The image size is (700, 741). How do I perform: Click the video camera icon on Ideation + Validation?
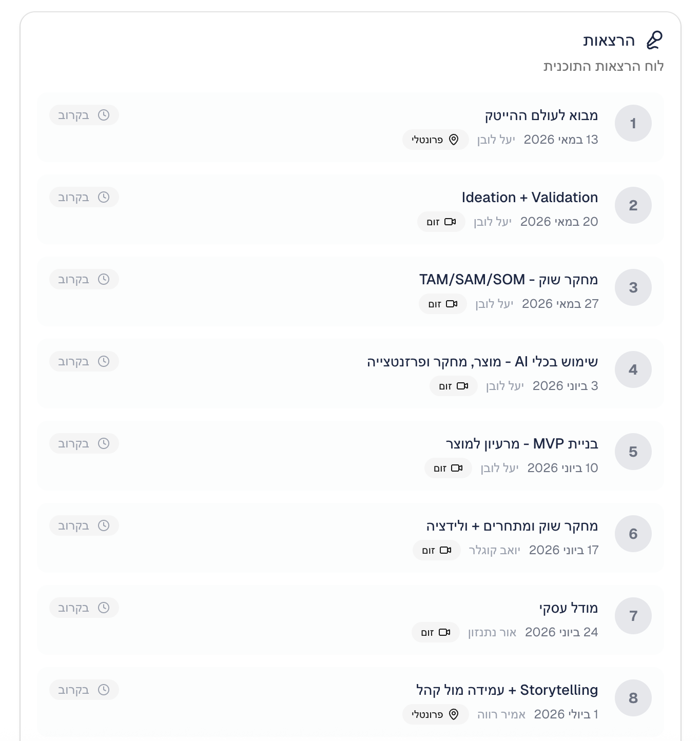(x=450, y=222)
